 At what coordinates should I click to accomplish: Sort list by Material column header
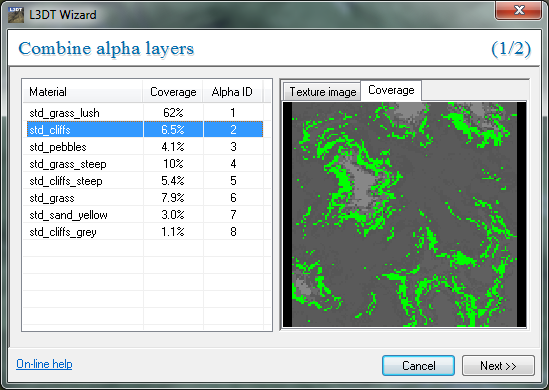[x=83, y=92]
